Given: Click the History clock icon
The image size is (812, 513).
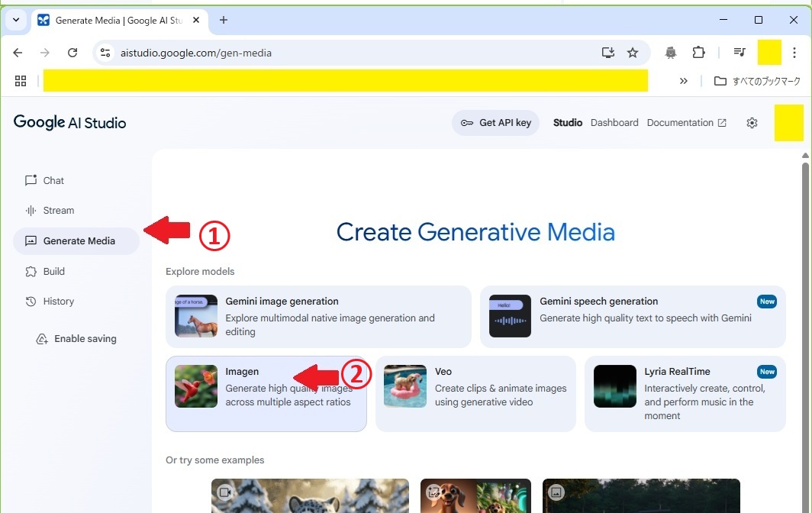Looking at the screenshot, I should click(x=31, y=302).
